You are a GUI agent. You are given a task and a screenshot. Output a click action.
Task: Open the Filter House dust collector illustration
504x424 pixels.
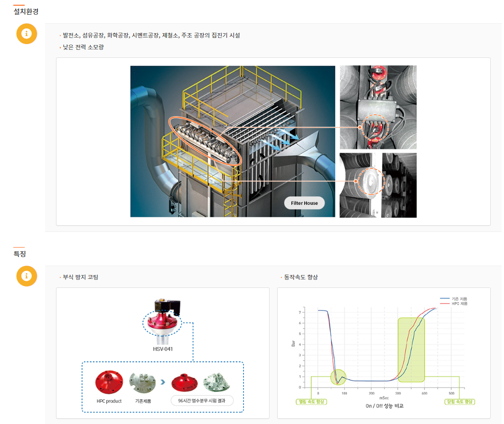(233, 141)
